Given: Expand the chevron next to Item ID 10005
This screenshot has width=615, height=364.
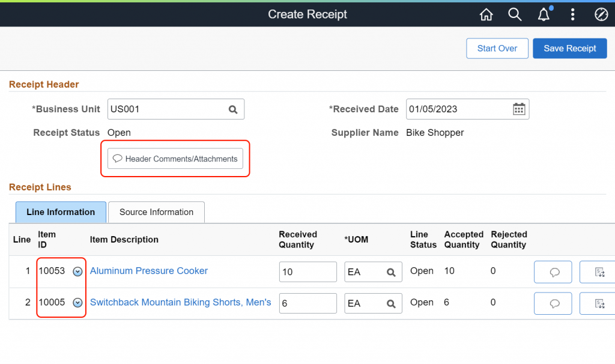Looking at the screenshot, I should click(x=77, y=303).
